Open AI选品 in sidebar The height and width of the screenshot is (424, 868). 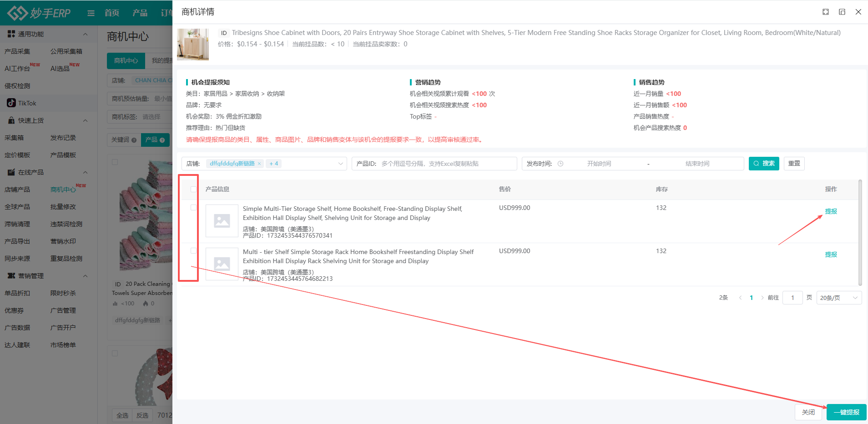click(60, 69)
